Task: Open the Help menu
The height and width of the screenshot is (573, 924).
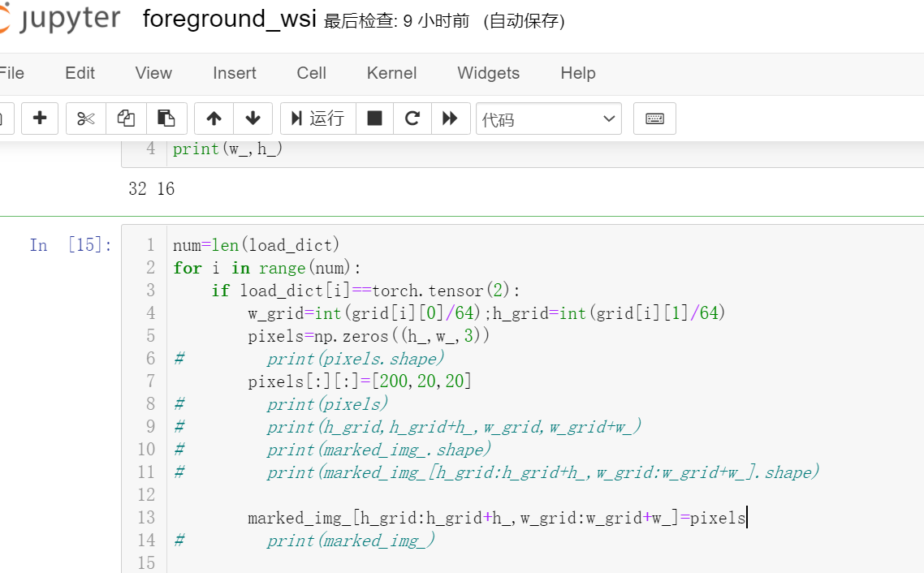Action: pyautogui.click(x=577, y=73)
